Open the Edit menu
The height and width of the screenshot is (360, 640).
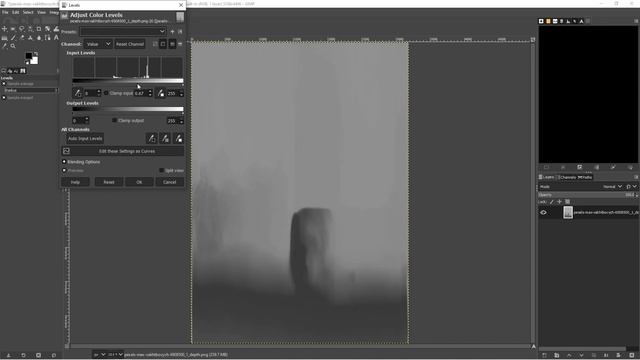click(x=16, y=12)
